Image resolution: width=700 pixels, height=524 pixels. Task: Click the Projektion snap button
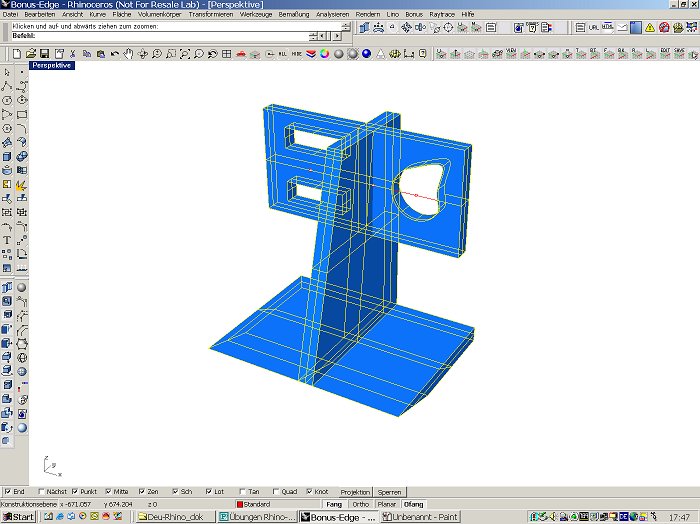click(x=355, y=492)
